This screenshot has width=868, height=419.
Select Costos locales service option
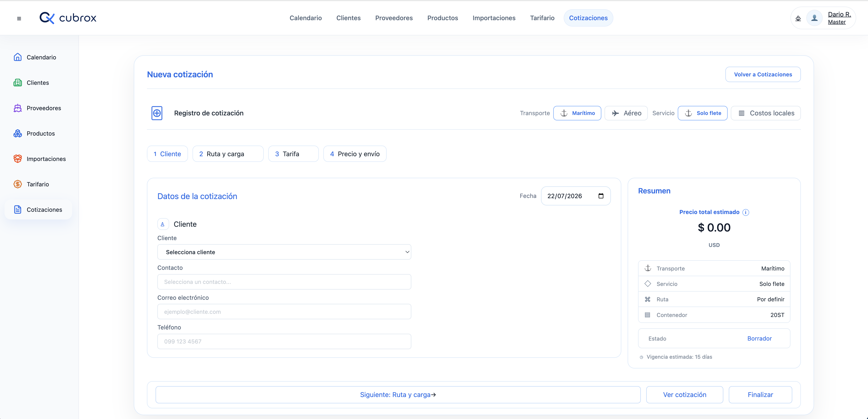click(766, 113)
